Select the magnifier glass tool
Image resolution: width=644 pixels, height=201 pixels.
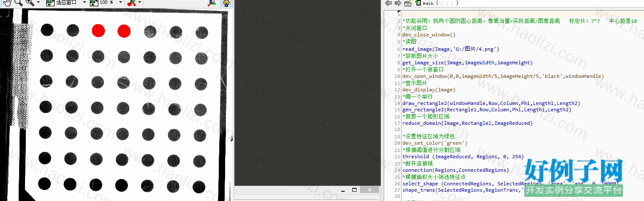(x=18, y=3)
